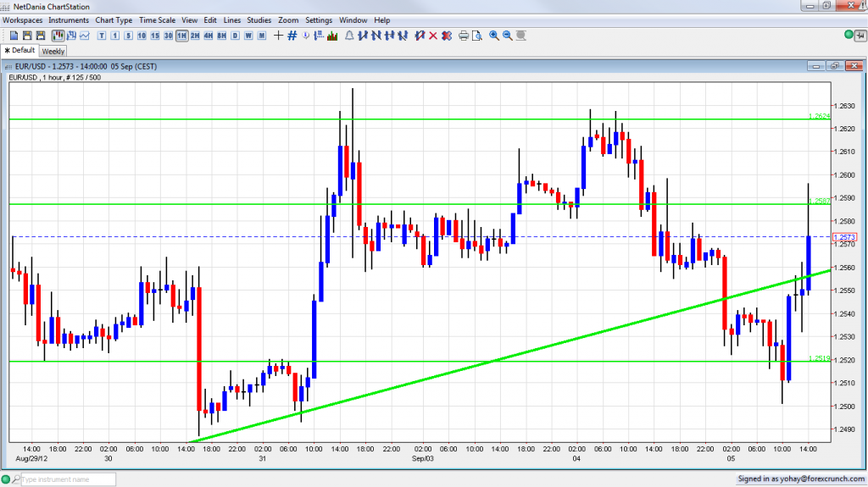Click the first save workspace icon
Viewport: 868px width, 487px height.
[27, 36]
